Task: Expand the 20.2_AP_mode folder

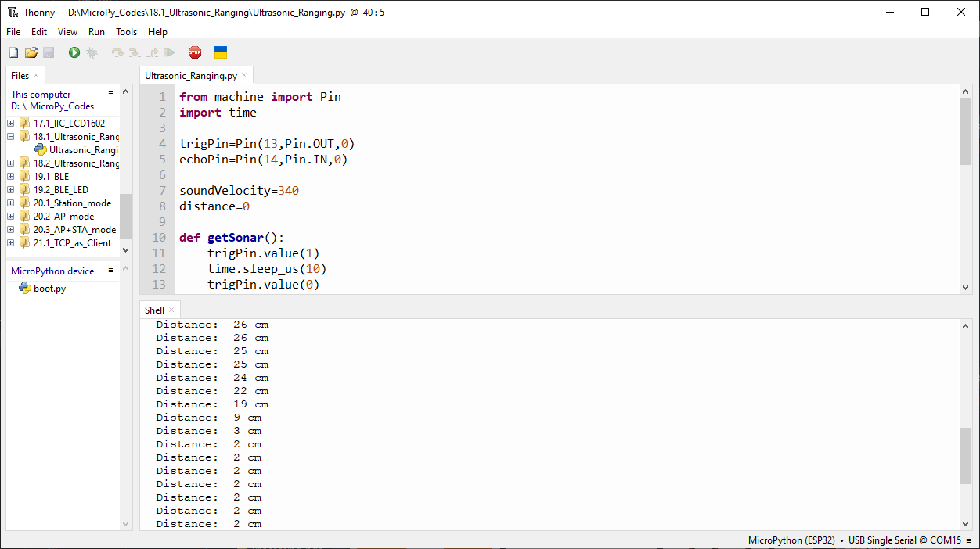Action: point(11,217)
